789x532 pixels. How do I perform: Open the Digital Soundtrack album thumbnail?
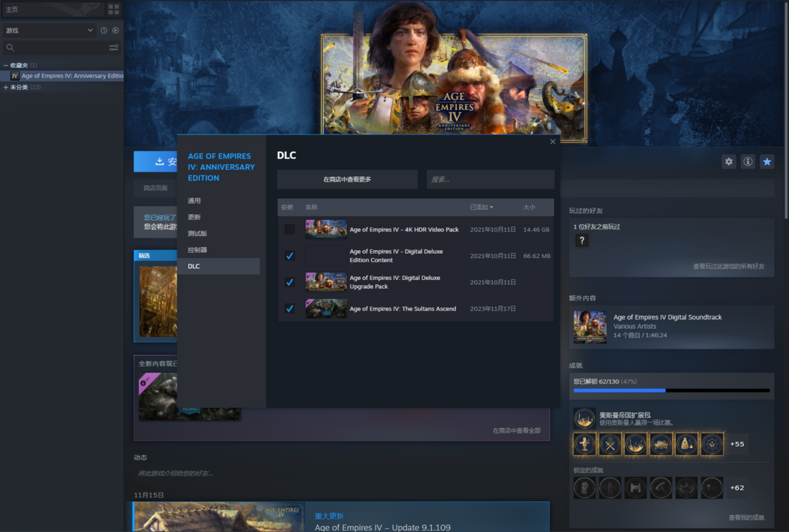[590, 327]
